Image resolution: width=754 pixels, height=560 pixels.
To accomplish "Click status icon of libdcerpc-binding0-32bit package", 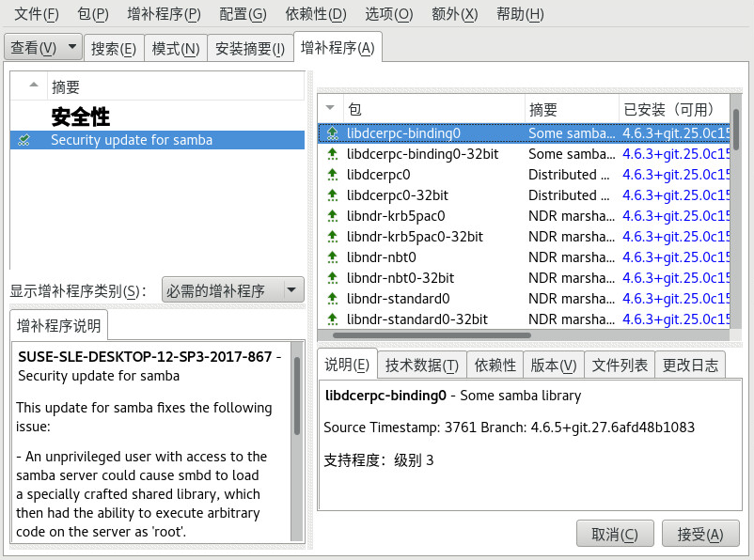I will tap(331, 154).
